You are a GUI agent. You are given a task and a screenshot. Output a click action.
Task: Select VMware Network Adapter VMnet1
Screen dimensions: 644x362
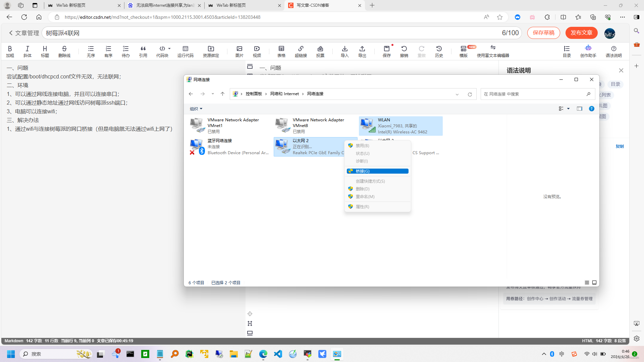(230, 126)
